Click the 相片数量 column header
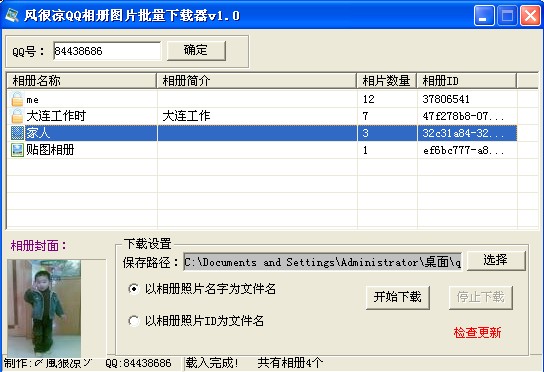This screenshot has width=544, height=372. coord(387,81)
